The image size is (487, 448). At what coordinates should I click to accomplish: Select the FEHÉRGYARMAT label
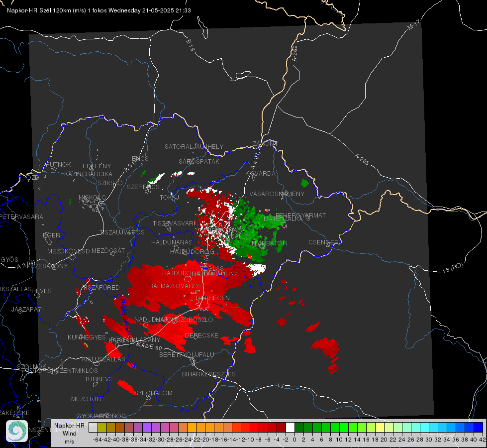300,215
